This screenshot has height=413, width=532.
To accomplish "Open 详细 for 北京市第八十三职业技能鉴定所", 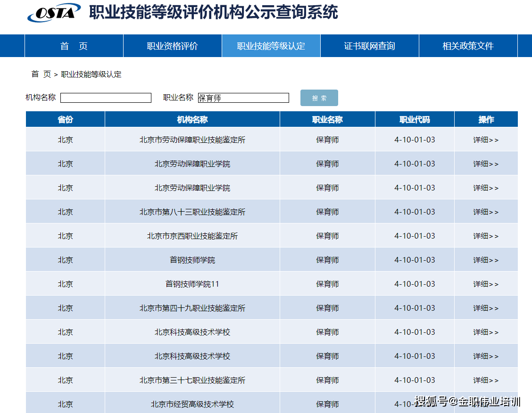I will pos(486,212).
